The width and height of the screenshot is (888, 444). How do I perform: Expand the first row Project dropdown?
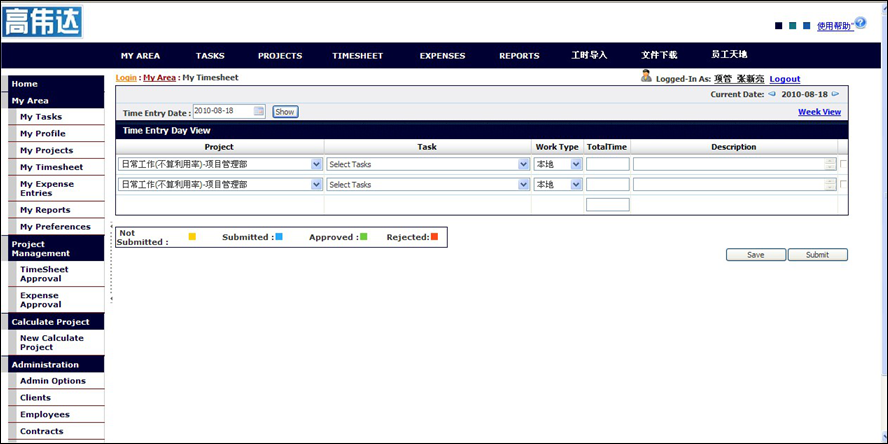click(x=317, y=164)
